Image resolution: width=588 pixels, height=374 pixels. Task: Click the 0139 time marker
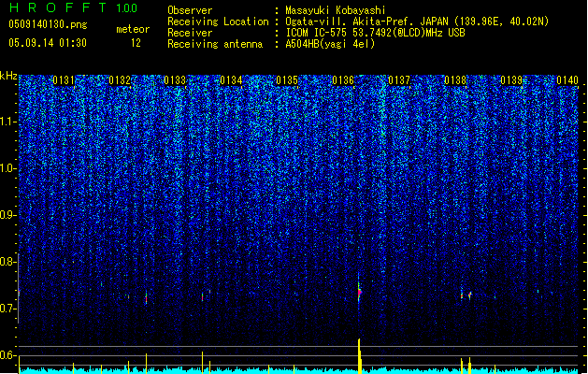coord(511,80)
